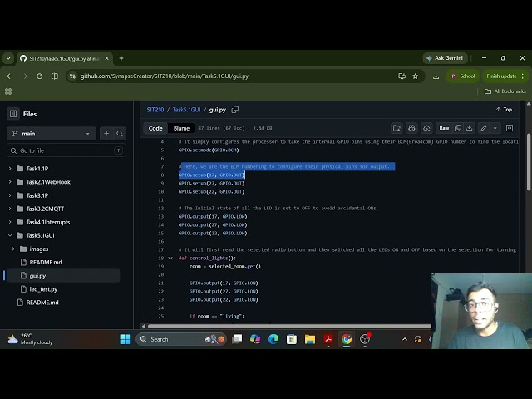View site information icon in address bar
The width and height of the screenshot is (532, 399).
coord(72,76)
